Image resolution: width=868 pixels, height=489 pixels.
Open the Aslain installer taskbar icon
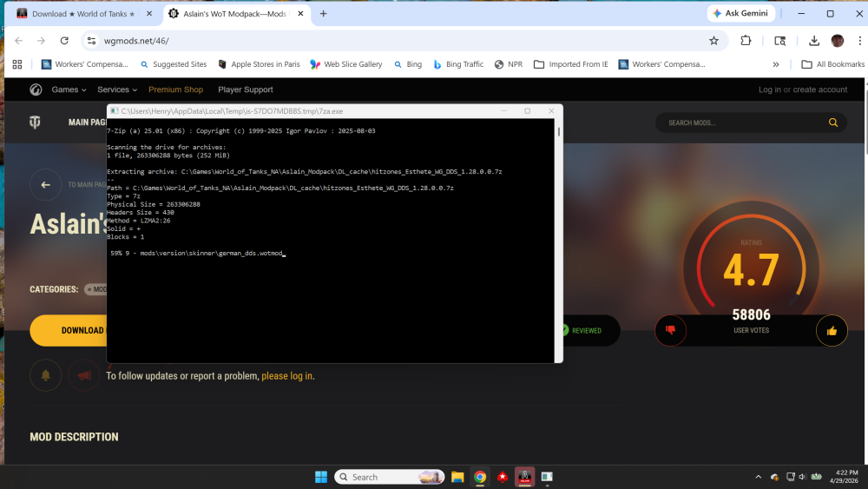(525, 477)
